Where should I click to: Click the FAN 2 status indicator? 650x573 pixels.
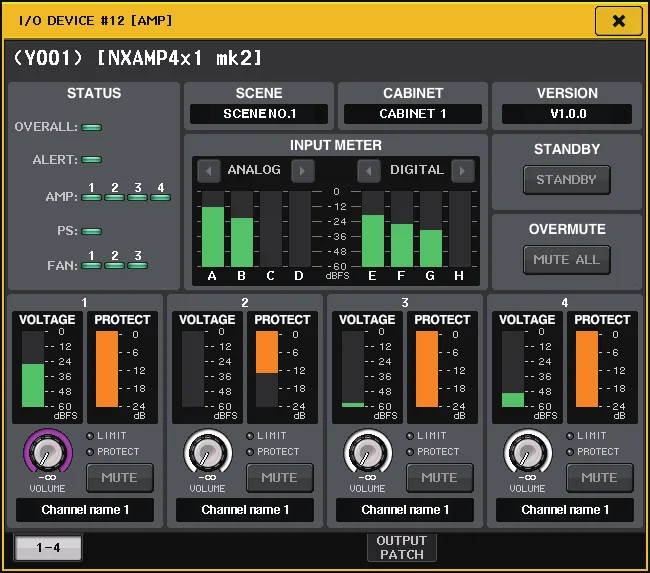[x=114, y=265]
